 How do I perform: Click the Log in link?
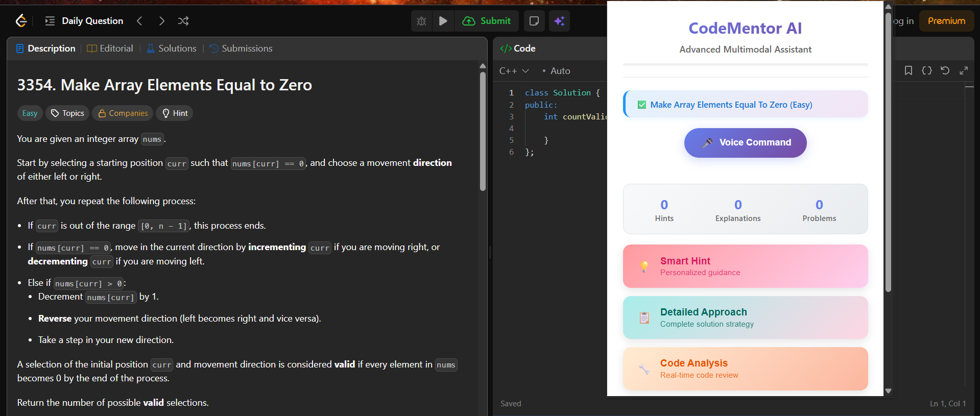point(903,21)
